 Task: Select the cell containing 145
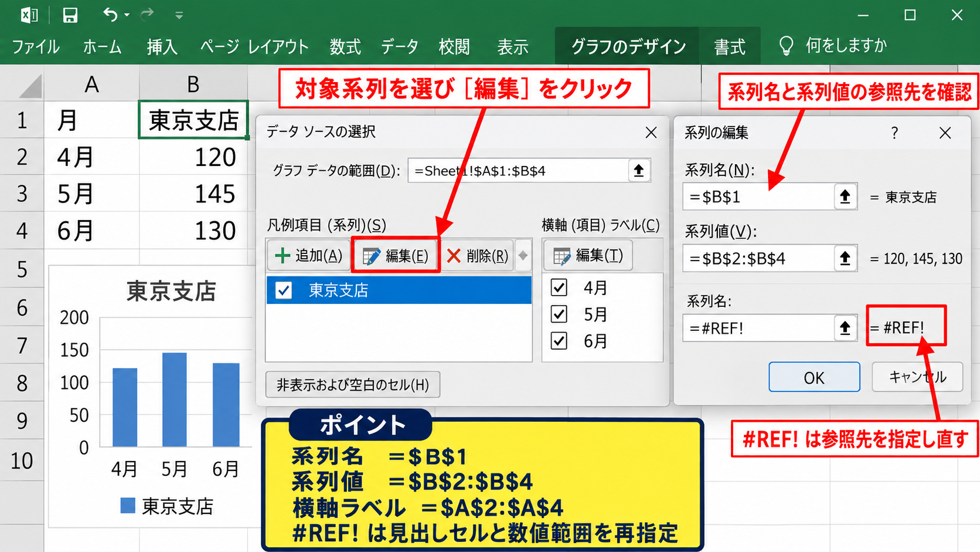[193, 194]
